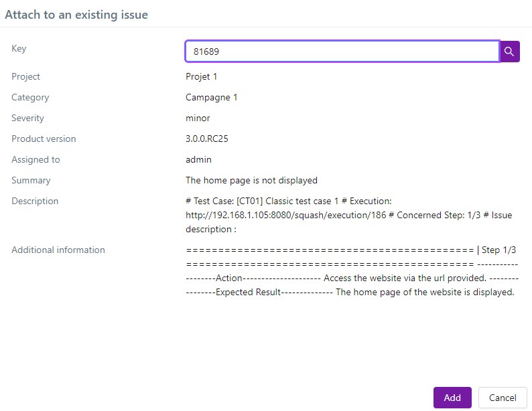Click the Product version label
This screenshot has width=532, height=411.
(44, 139)
